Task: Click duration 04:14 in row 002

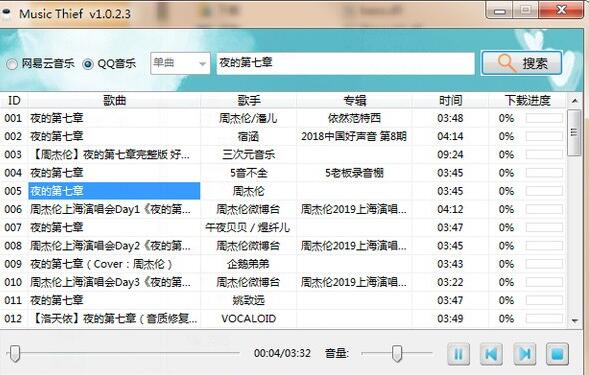Action: (450, 136)
